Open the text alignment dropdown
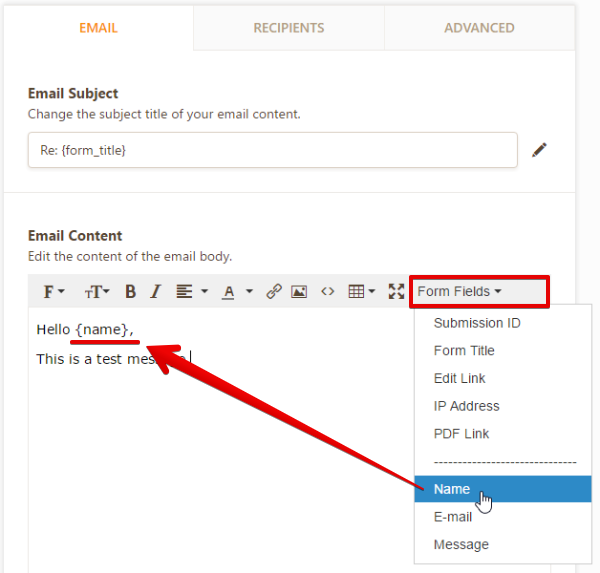This screenshot has height=573, width=600. (191, 292)
